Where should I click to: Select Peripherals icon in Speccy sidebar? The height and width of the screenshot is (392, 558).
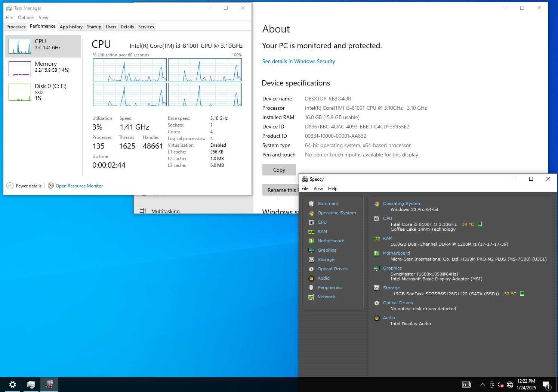[x=311, y=287]
